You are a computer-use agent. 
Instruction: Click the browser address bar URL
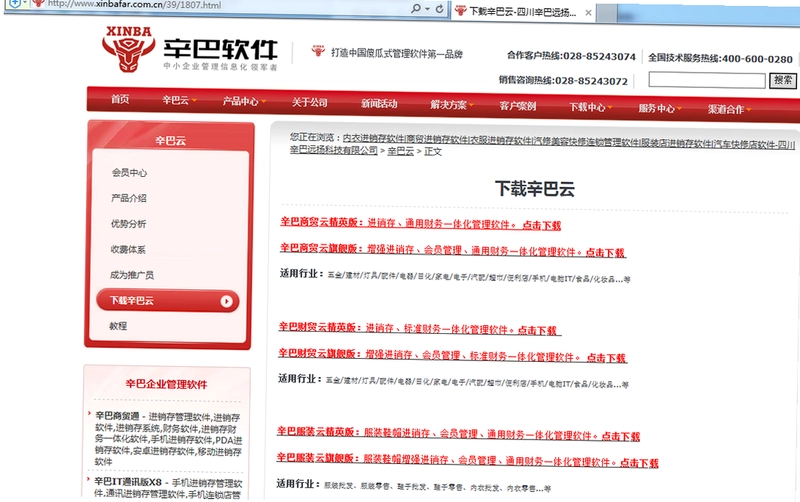(134, 5)
